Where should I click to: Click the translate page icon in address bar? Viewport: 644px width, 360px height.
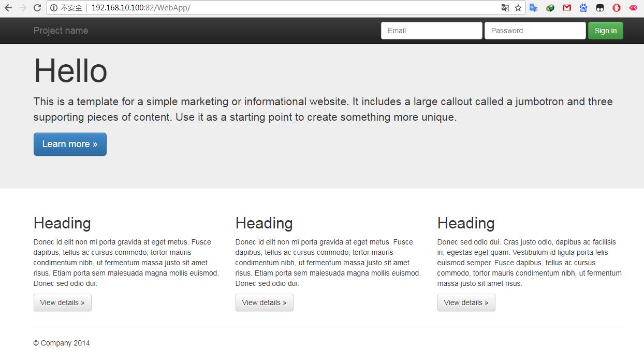tap(505, 8)
